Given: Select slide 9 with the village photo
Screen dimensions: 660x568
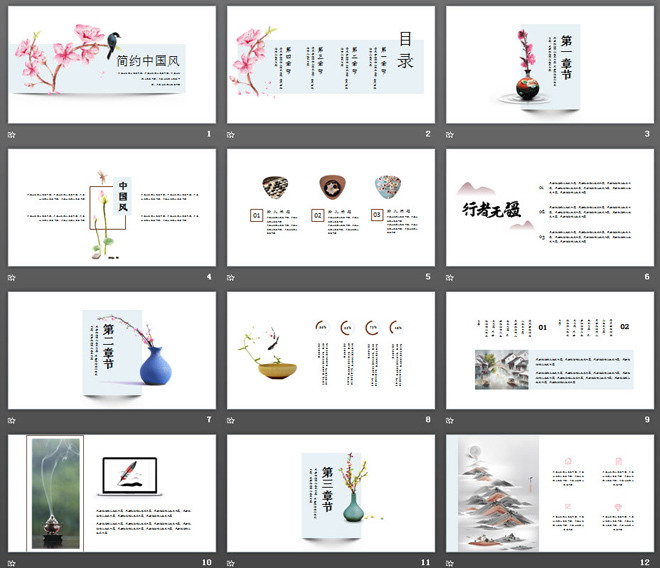Looking at the screenshot, I should tap(550, 351).
